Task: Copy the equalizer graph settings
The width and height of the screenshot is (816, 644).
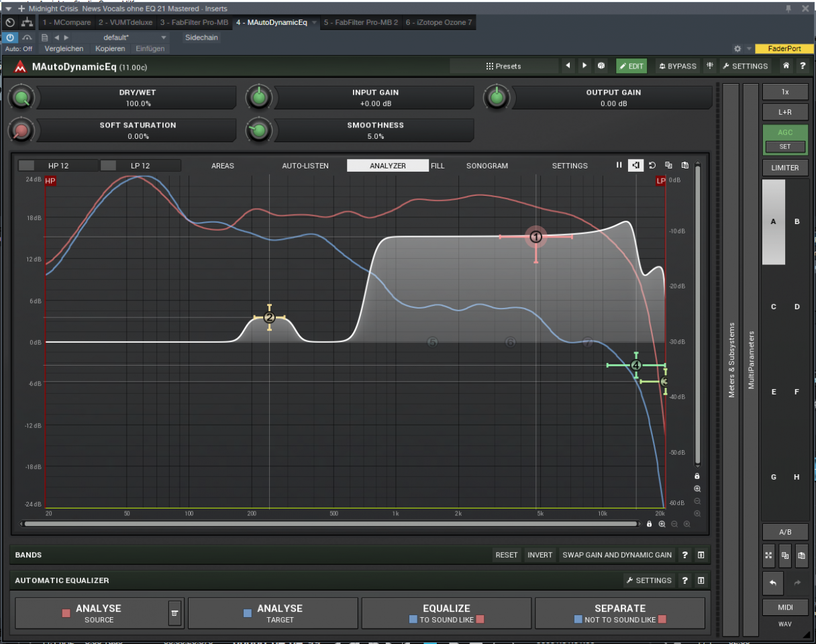Action: pos(668,165)
